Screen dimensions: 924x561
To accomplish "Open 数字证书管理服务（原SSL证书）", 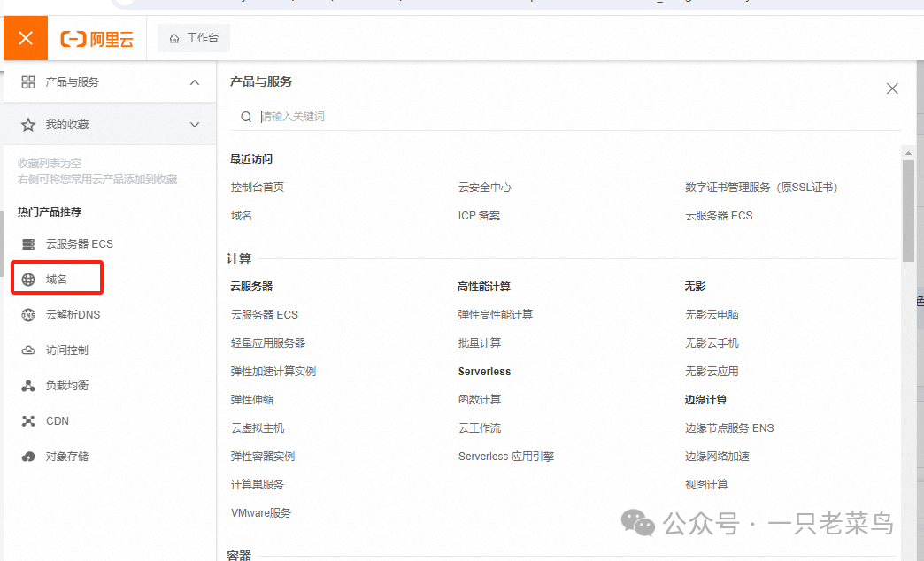I will tap(761, 188).
